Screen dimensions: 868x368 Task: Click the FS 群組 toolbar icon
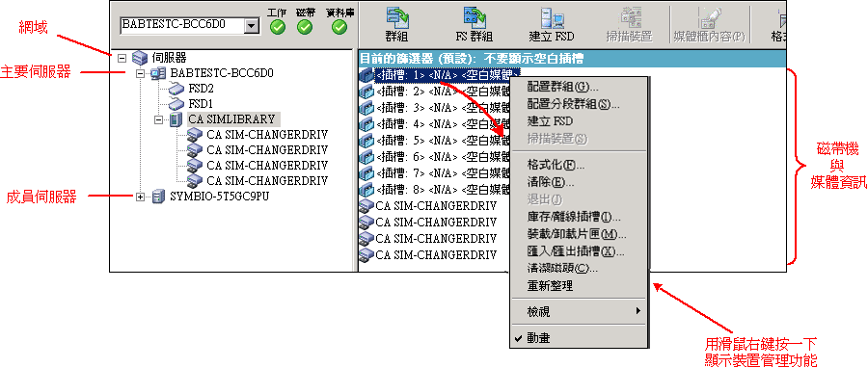pos(474,17)
